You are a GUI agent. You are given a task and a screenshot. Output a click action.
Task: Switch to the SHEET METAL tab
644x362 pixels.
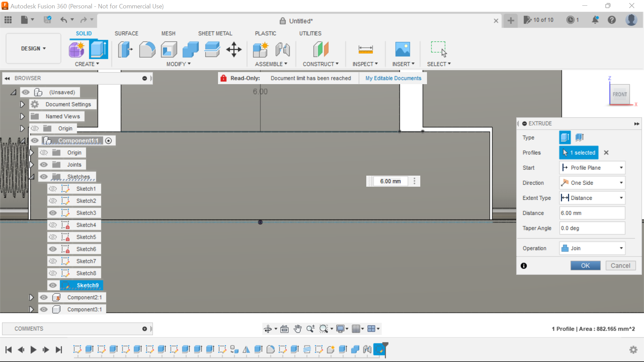215,34
